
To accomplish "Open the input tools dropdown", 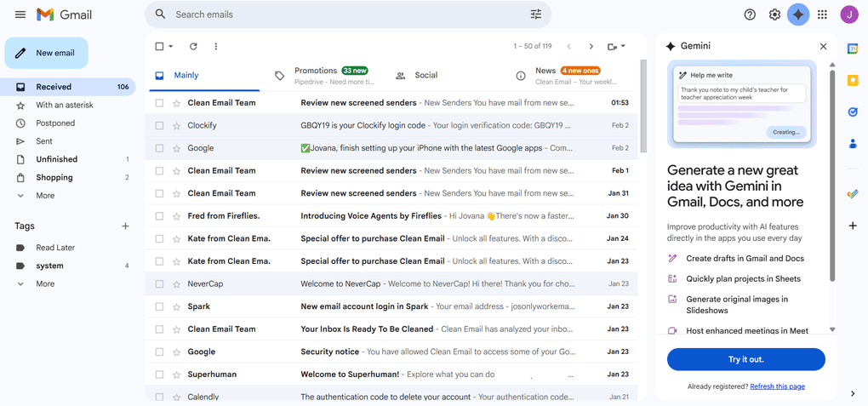I will click(x=617, y=47).
